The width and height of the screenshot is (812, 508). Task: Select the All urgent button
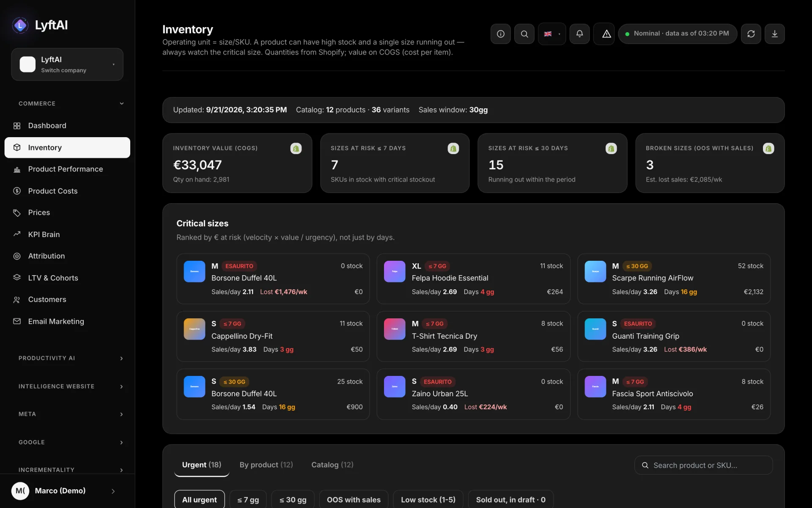pos(199,500)
